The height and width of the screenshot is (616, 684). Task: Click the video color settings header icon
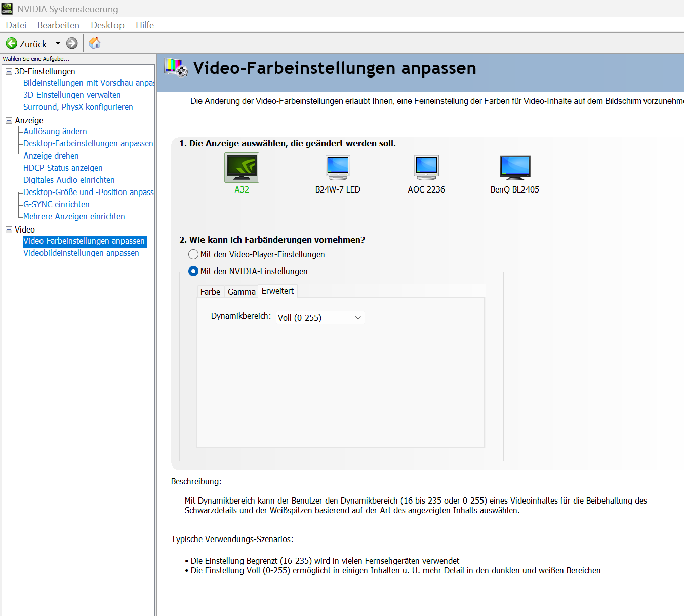tap(176, 67)
